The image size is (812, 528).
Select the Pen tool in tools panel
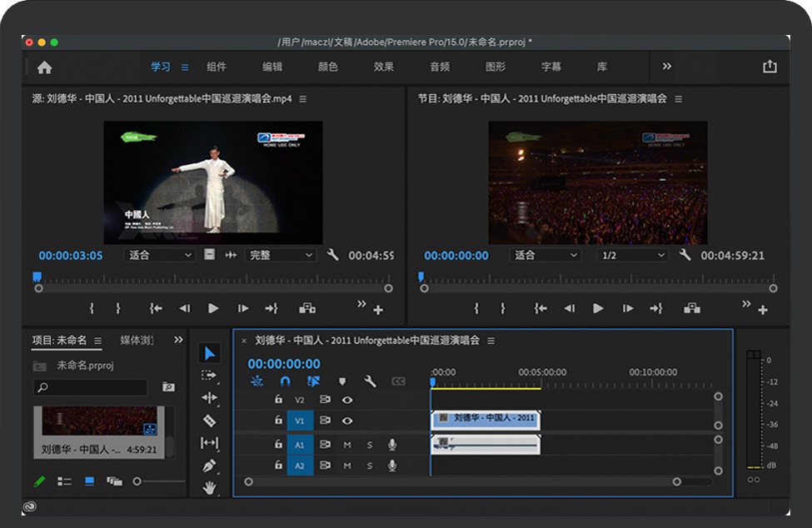(209, 466)
